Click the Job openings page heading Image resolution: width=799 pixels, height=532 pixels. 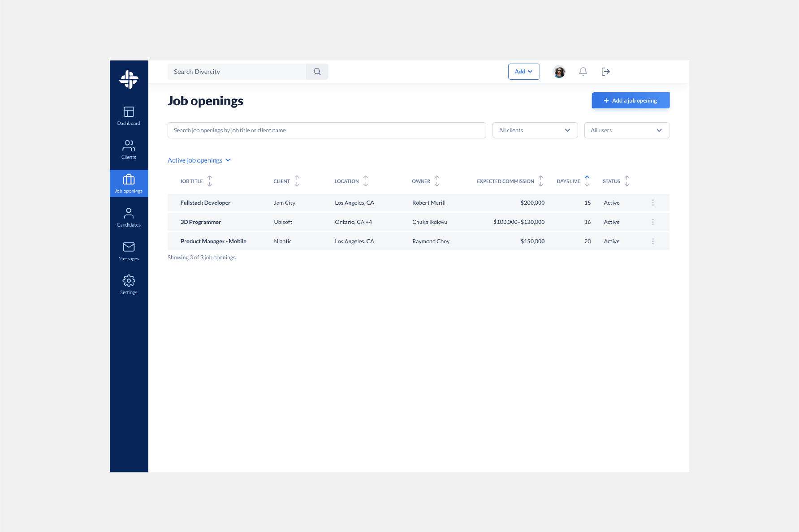click(206, 101)
